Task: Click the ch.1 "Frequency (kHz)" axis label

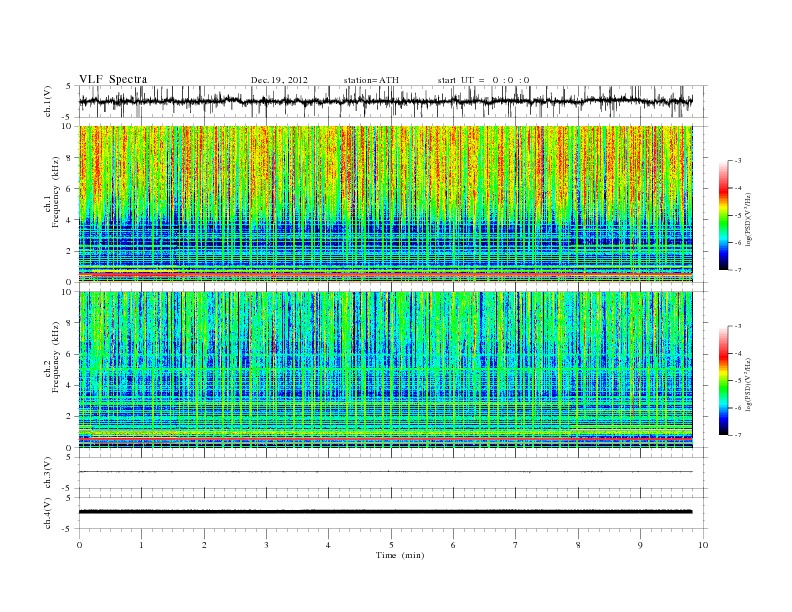Action: [x=56, y=192]
